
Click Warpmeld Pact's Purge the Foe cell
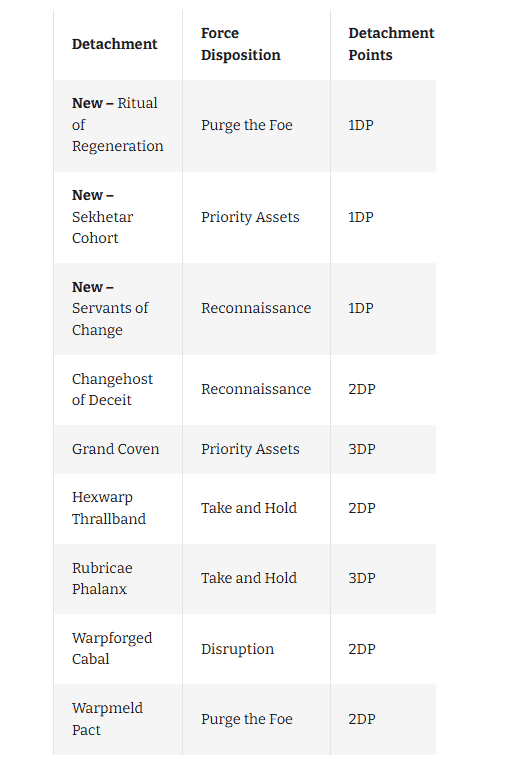256,720
